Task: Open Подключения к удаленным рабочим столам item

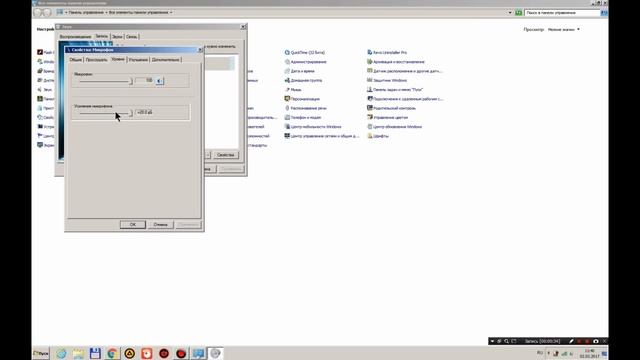Action: (405, 99)
